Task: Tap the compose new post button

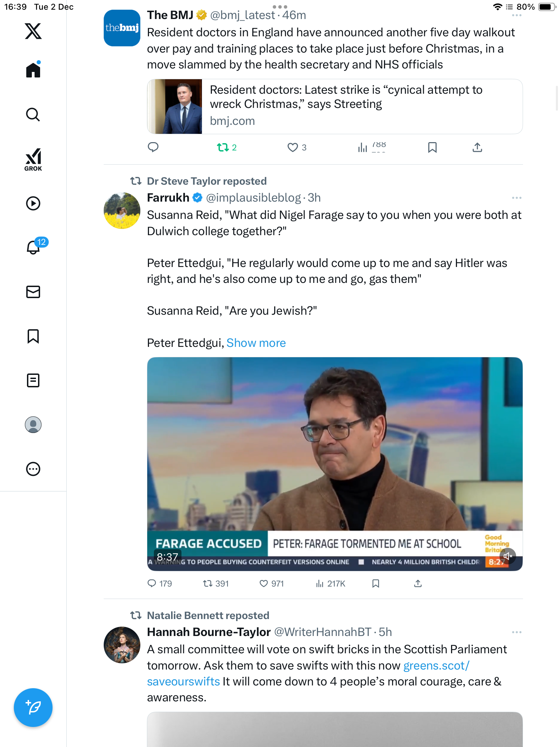Action: pos(33,708)
